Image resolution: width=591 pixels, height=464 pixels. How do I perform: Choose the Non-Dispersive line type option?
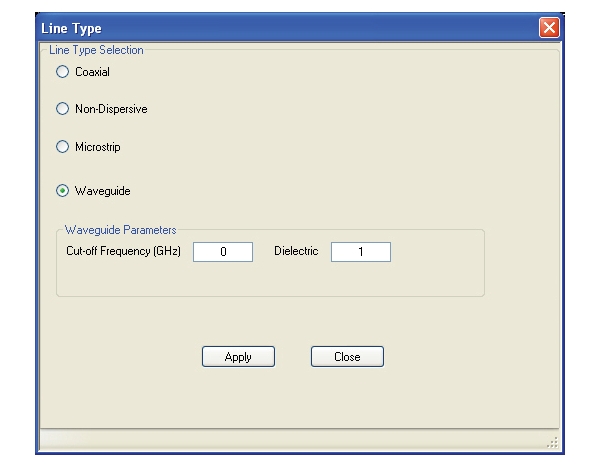63,109
